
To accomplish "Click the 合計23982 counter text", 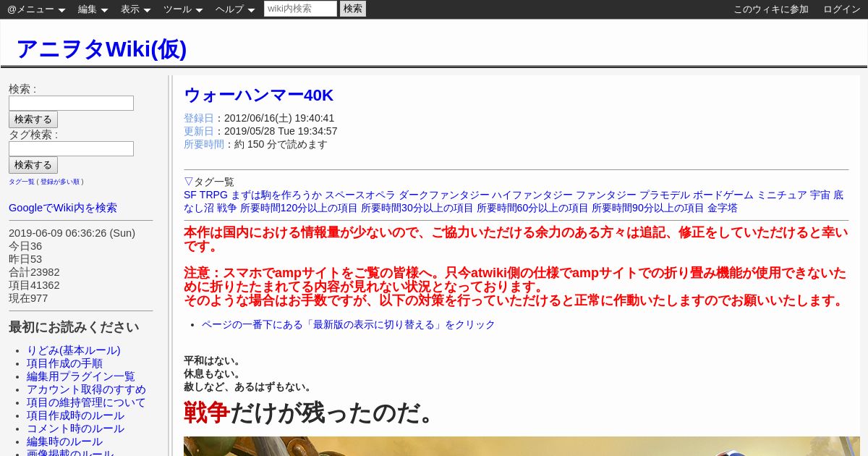I will click(34, 272).
